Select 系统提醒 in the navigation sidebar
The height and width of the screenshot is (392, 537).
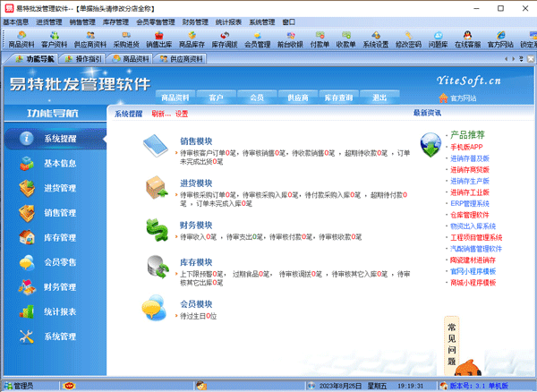tap(55, 139)
